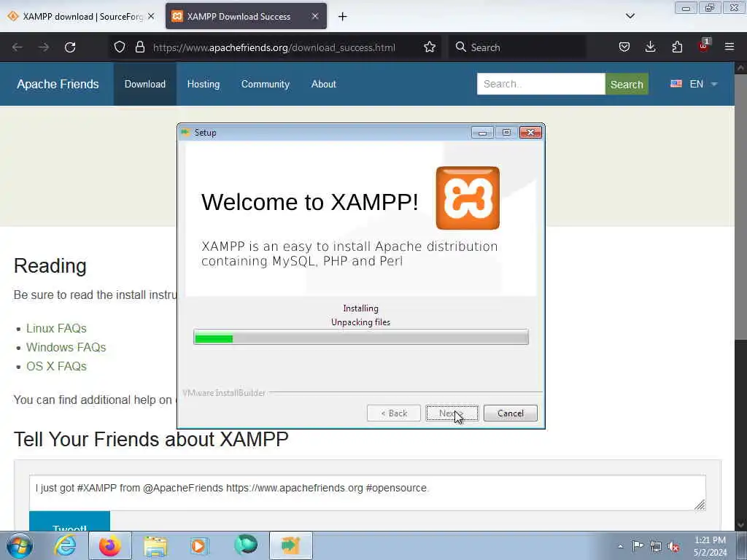The height and width of the screenshot is (560, 747).
Task: Click the "Unpacking files" status text
Action: (x=360, y=322)
